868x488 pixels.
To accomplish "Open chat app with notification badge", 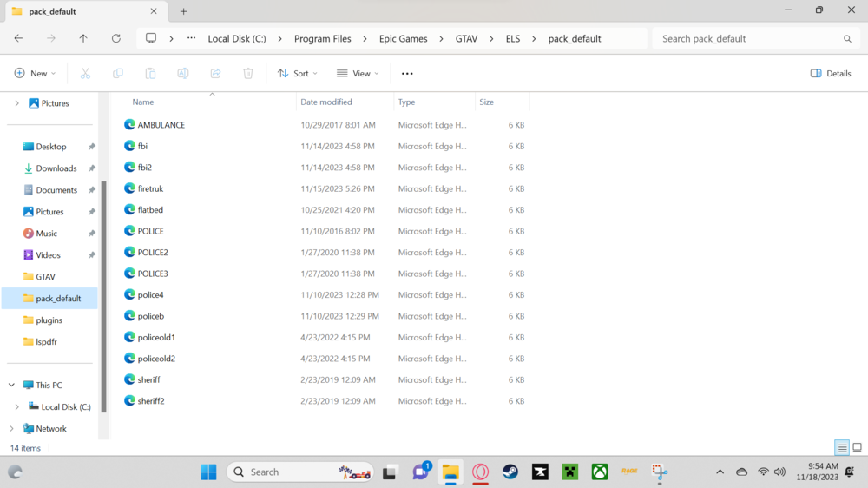I will pyautogui.click(x=421, y=472).
